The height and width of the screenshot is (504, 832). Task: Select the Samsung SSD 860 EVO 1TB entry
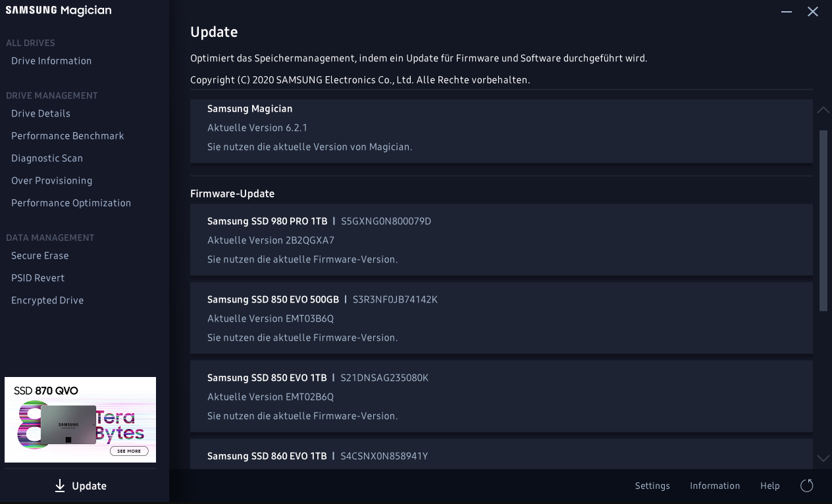502,454
